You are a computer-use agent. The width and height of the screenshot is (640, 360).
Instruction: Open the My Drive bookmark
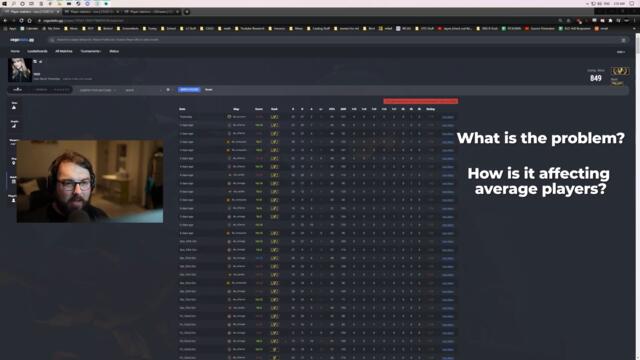[51, 29]
